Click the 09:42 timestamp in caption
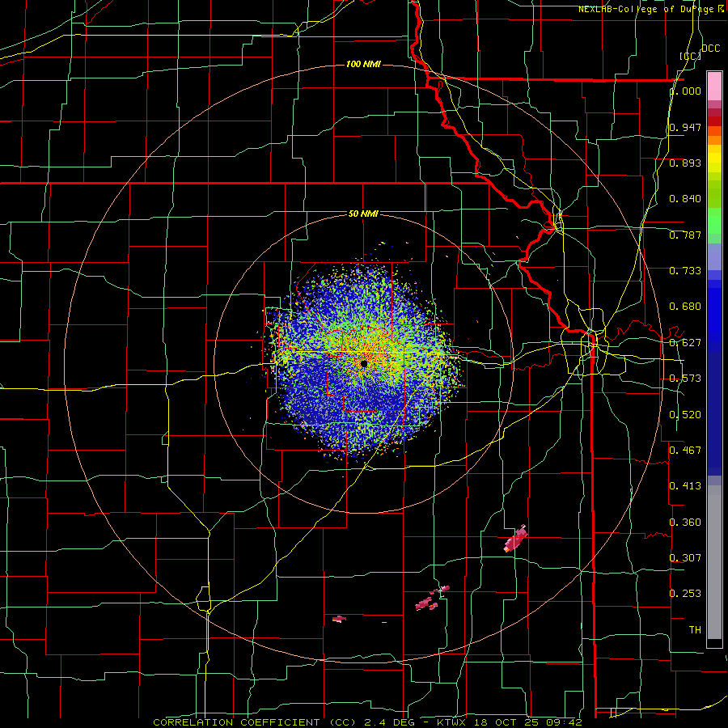728x728 pixels. pos(564,722)
